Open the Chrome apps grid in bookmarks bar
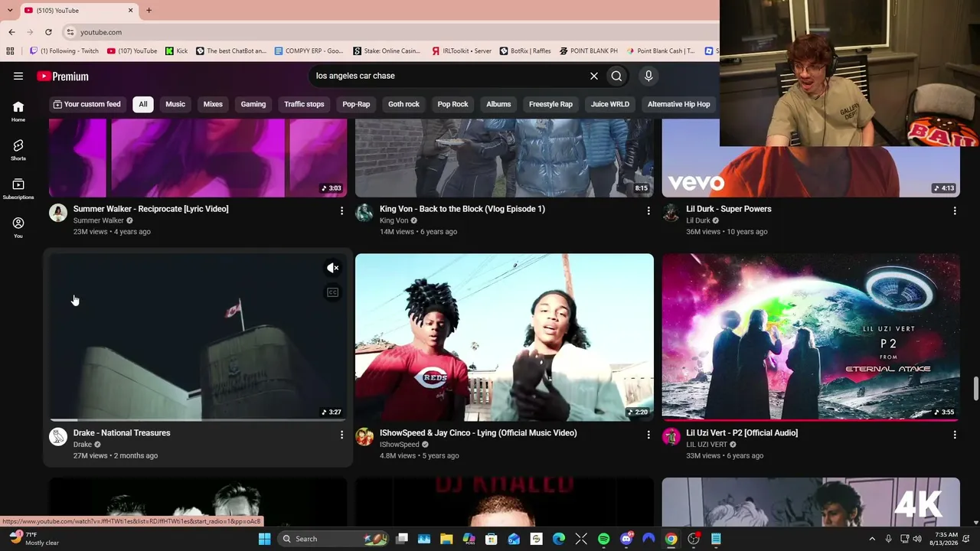 click(x=10, y=51)
